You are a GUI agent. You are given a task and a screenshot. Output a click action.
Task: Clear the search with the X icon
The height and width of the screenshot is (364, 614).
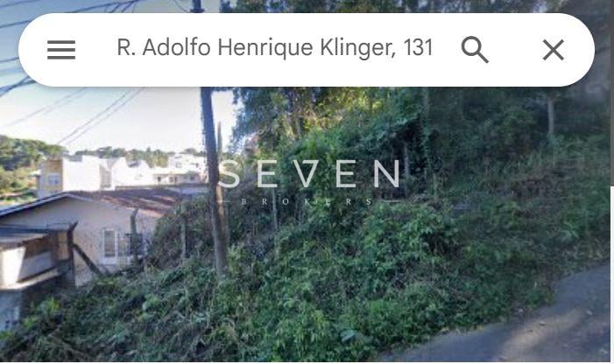pyautogui.click(x=554, y=50)
